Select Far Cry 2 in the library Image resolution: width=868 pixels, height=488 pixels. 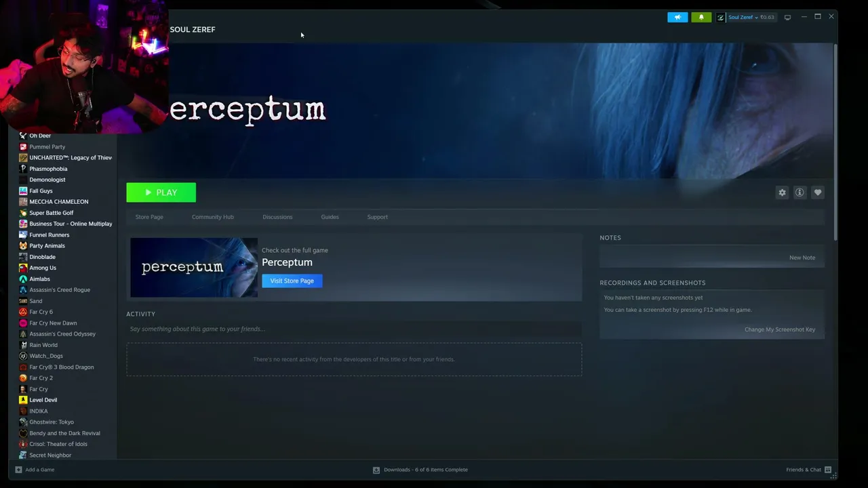click(x=41, y=378)
